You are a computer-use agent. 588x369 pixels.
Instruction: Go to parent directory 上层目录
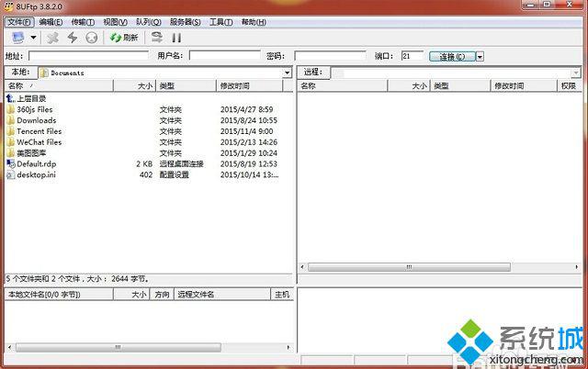coord(30,98)
